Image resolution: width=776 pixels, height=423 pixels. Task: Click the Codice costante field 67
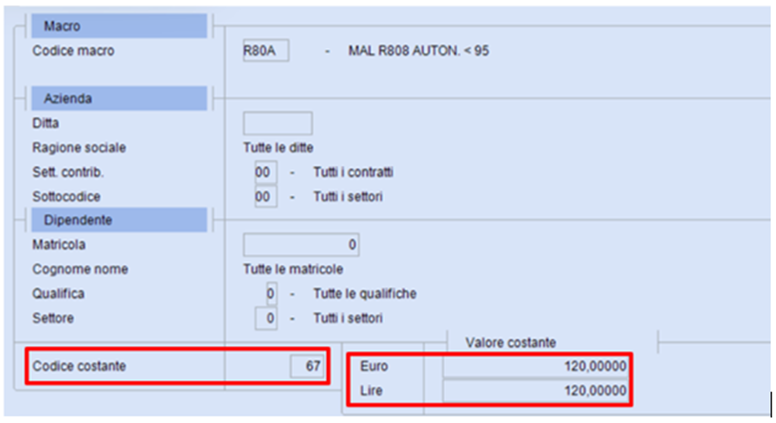(x=307, y=366)
